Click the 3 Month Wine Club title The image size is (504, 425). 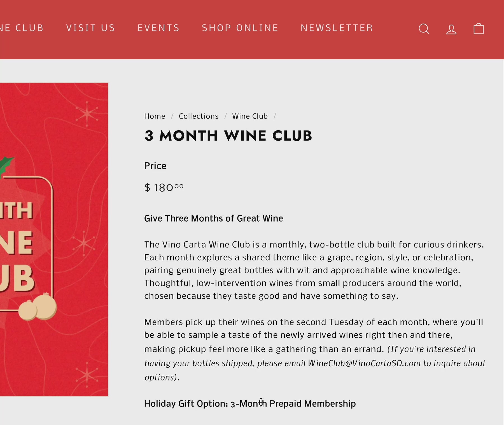[x=228, y=136]
